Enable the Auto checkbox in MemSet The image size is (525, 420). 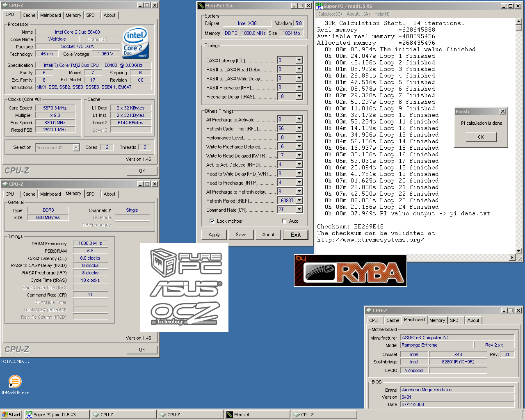tap(284, 221)
